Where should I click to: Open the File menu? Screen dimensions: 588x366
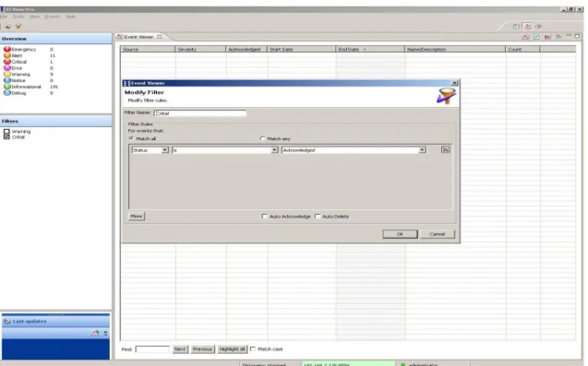click(x=4, y=17)
